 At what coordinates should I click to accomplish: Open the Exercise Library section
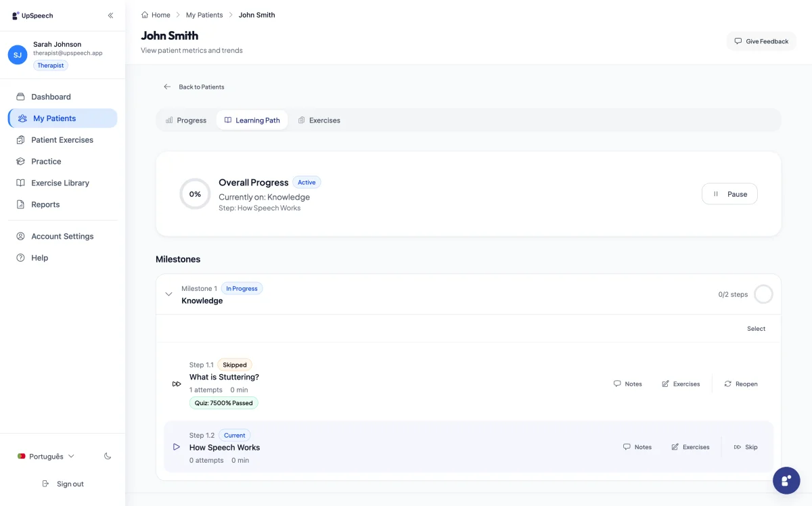click(x=60, y=183)
